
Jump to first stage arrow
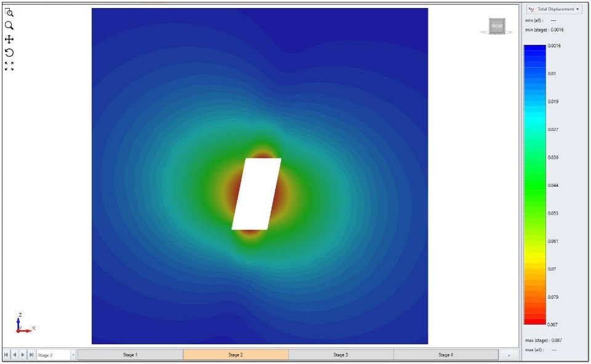[x=7, y=355]
